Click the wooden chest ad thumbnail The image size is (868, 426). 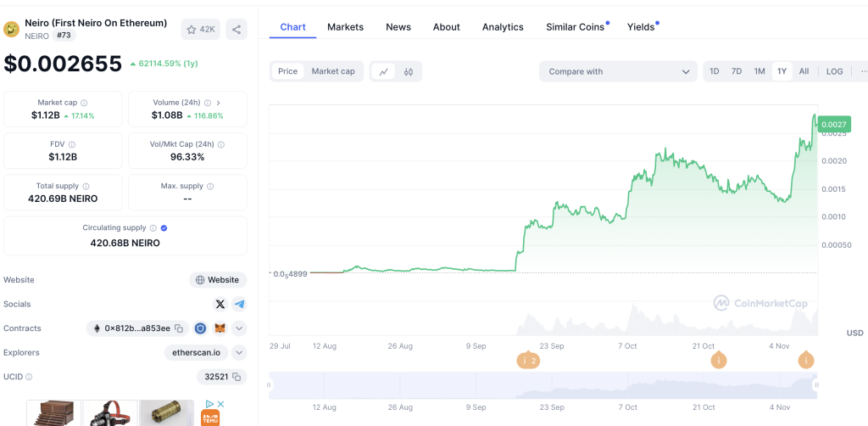pos(53,413)
